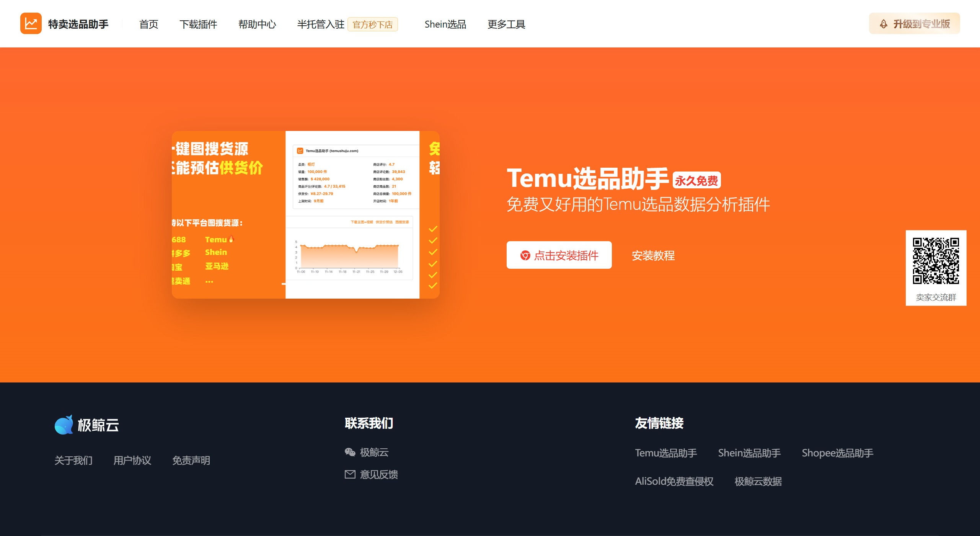Click the envelope icon next to 意见反馈
Screen dimensions: 980x536
coord(350,474)
